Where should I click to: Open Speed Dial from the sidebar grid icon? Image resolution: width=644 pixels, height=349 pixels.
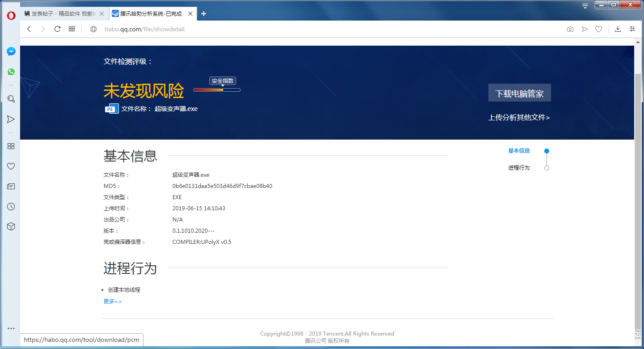(11, 146)
